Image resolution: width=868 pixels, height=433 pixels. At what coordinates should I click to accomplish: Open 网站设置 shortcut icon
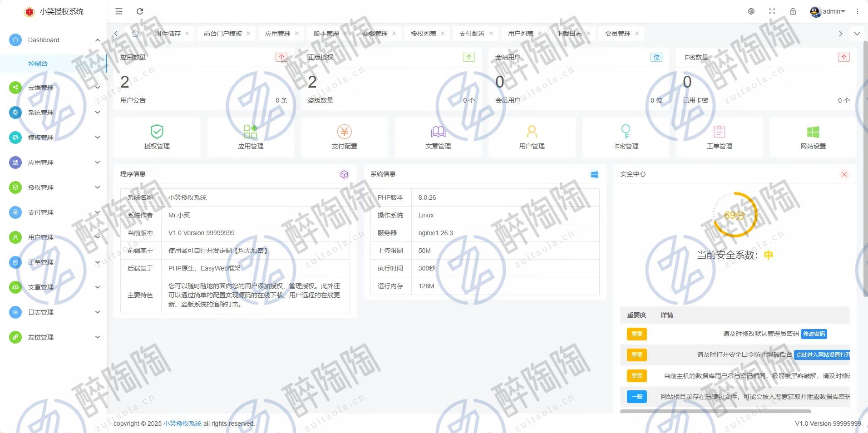tap(813, 137)
